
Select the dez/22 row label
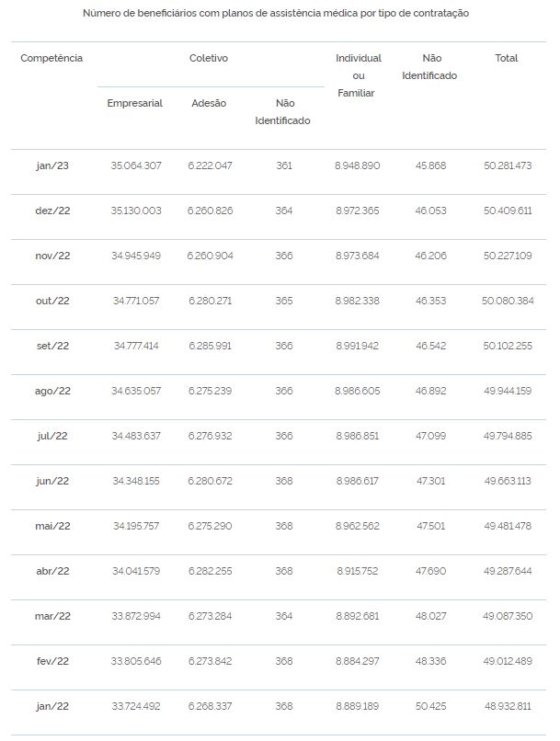coord(52,211)
